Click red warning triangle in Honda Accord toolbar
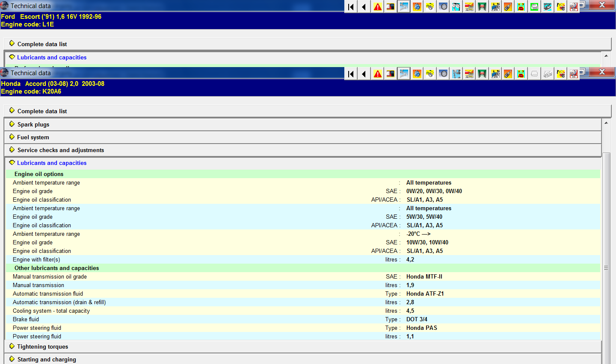The image size is (616, 364). [378, 74]
